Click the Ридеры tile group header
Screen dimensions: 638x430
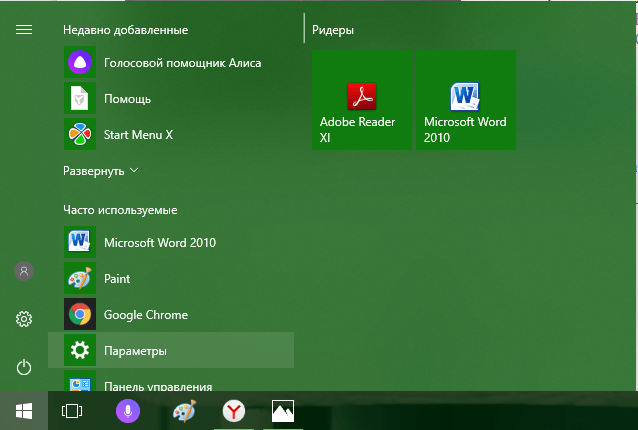[333, 30]
